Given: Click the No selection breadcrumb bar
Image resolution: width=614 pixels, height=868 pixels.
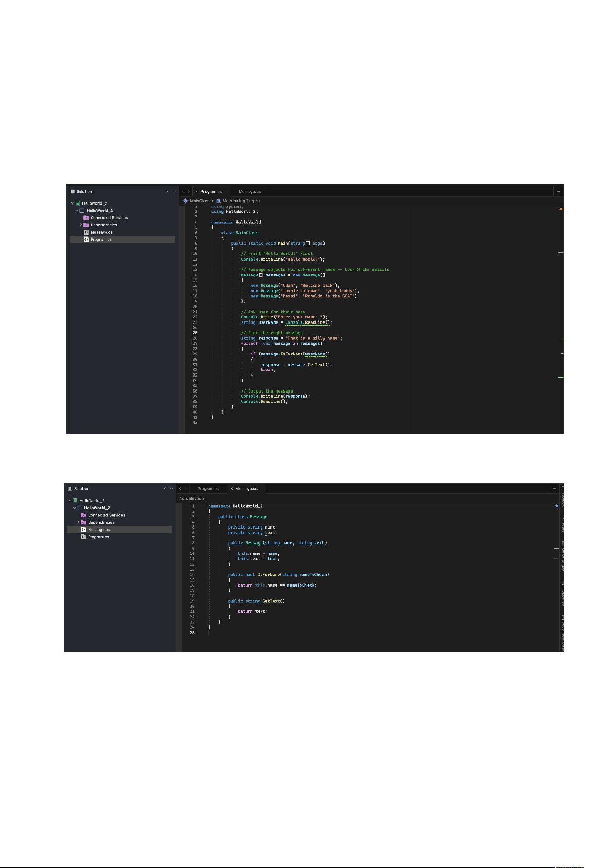Looking at the screenshot, I should [x=192, y=499].
